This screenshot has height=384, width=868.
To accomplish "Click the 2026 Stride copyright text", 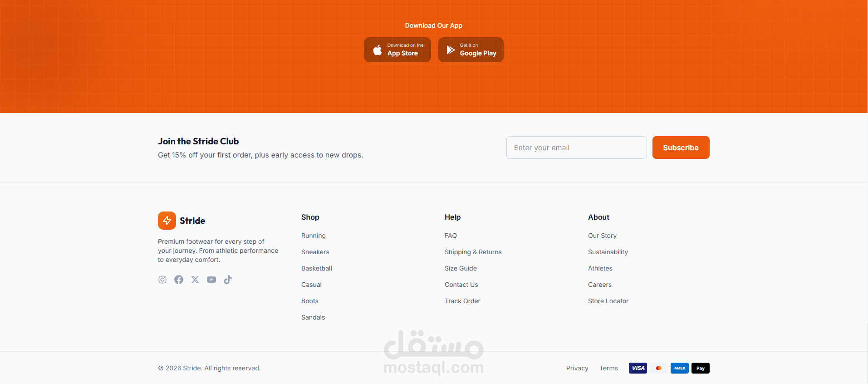I will tap(209, 368).
